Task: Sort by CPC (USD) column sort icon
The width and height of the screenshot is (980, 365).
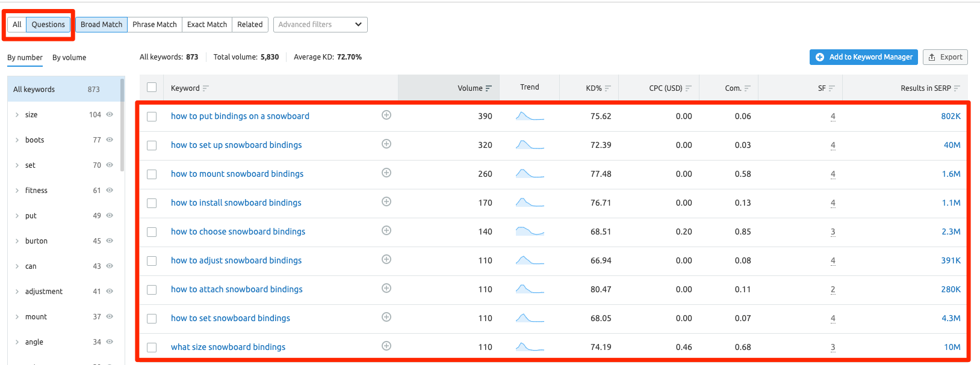Action: (x=689, y=88)
